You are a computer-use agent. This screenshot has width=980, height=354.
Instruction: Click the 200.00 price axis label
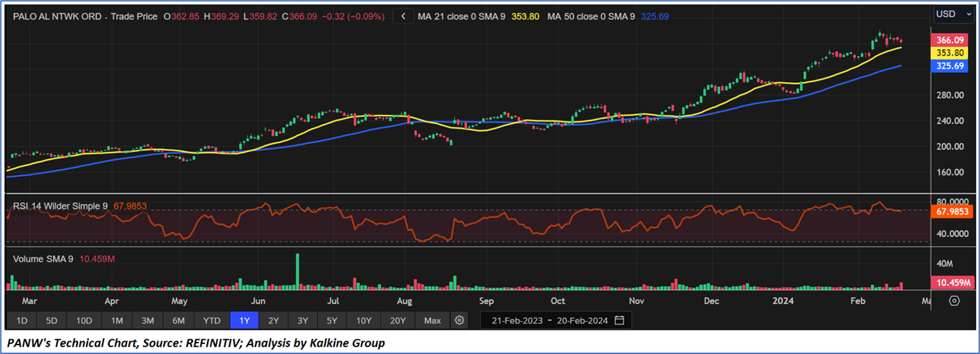[x=950, y=147]
